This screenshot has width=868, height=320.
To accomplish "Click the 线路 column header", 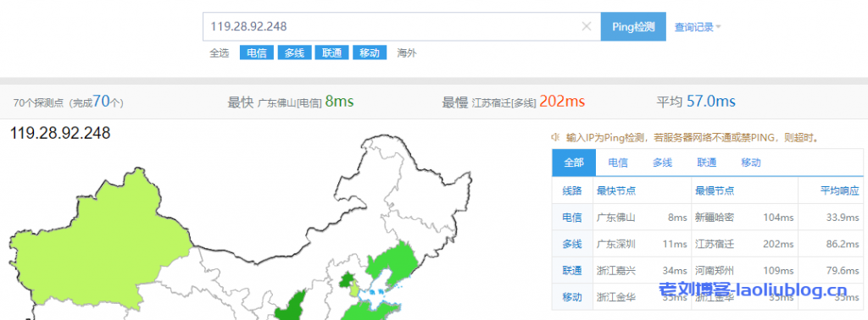I will [572, 190].
